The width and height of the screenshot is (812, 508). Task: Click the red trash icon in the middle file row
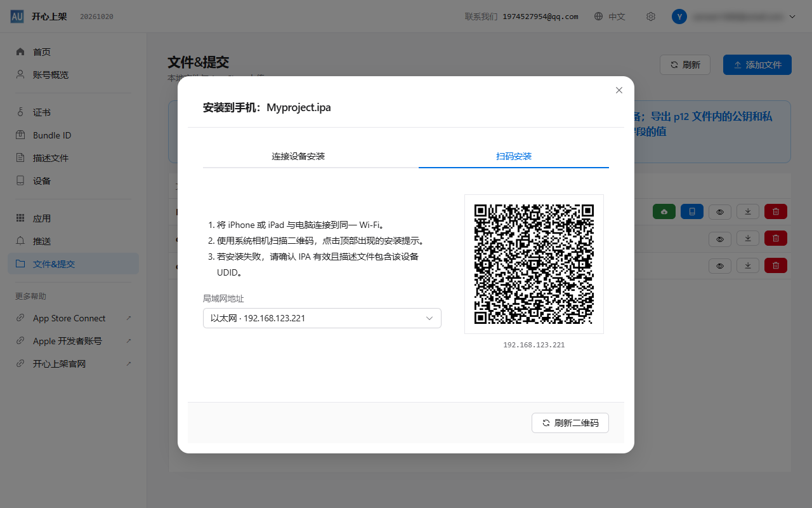(x=776, y=239)
